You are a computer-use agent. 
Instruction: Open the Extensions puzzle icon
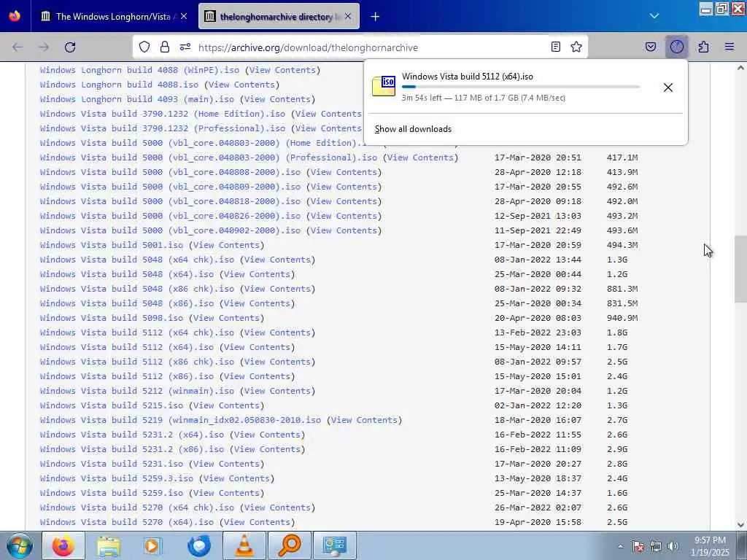coord(703,47)
